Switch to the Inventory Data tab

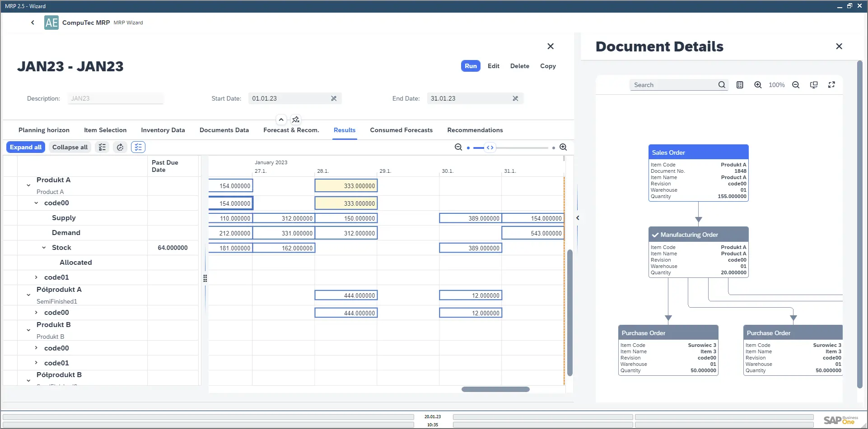tap(163, 130)
